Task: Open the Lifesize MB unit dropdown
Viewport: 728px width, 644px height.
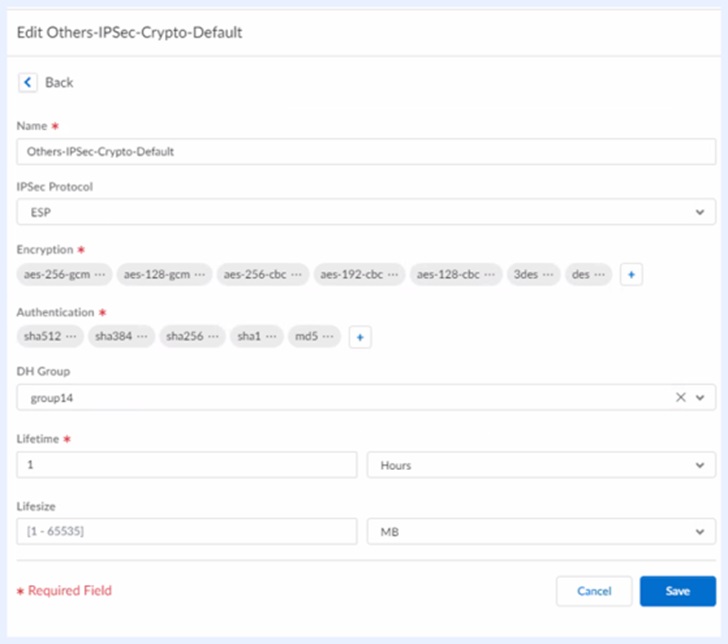Action: click(541, 531)
